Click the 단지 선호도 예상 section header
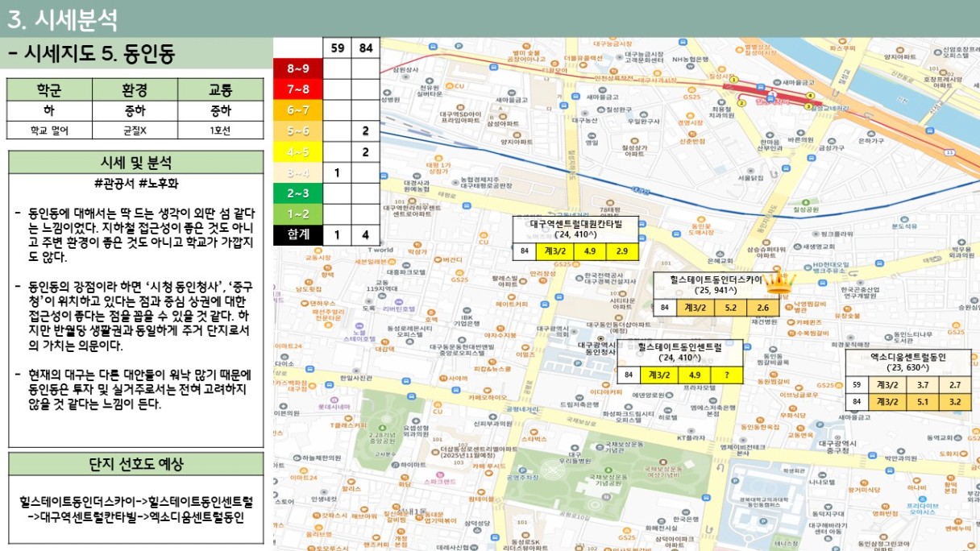Image resolution: width=980 pixels, height=551 pixels. [136, 463]
